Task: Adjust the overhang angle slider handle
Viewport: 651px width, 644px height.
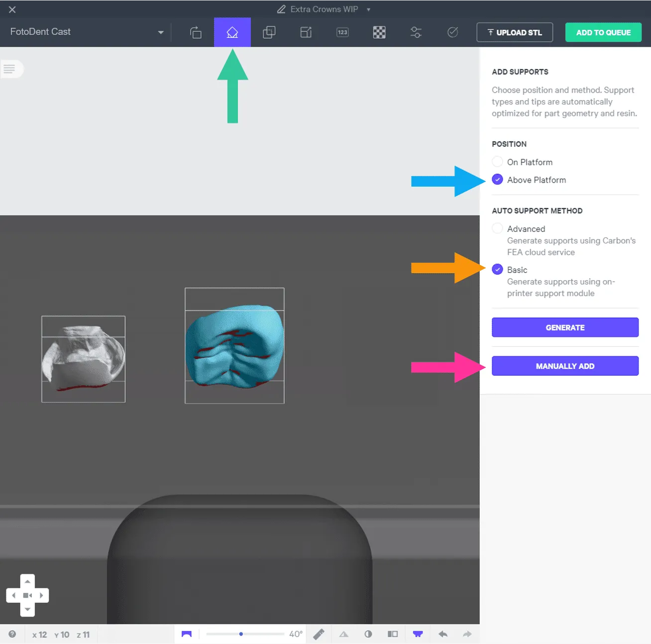Action: point(241,634)
